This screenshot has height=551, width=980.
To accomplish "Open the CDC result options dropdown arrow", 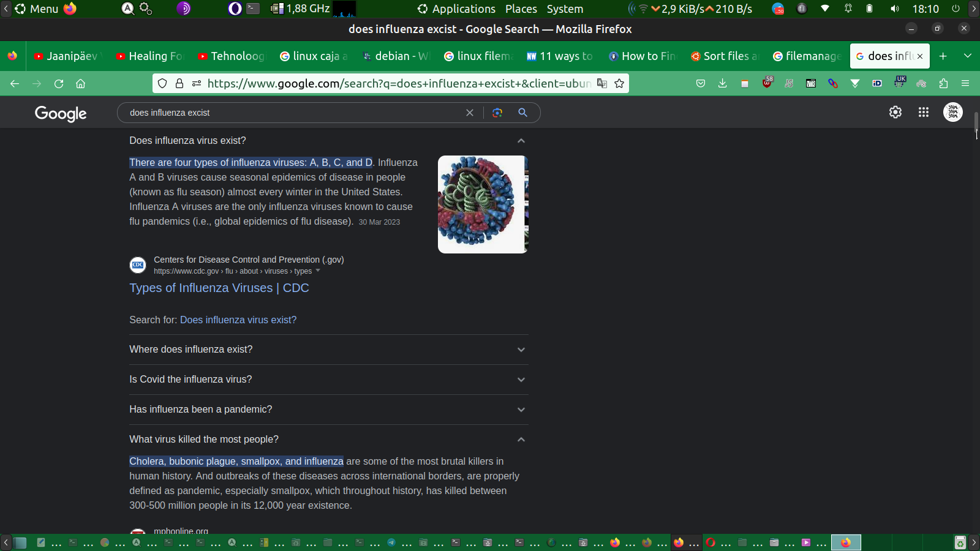I will coord(318,271).
